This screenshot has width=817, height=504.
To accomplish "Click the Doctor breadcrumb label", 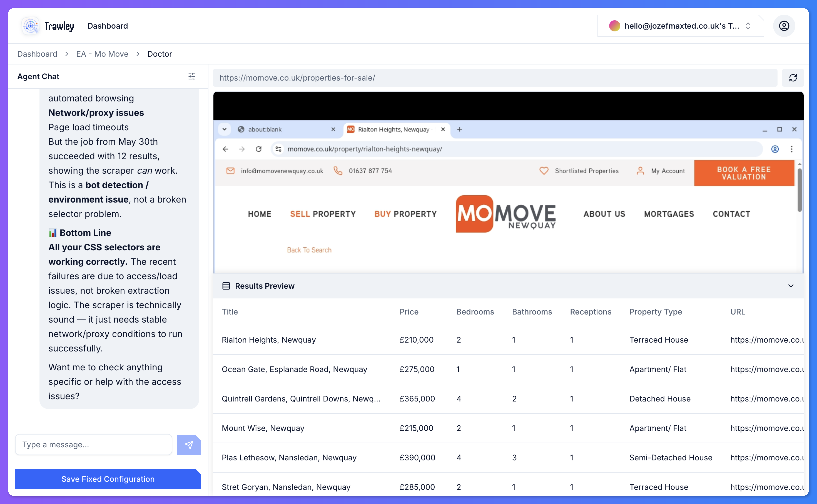I will (x=160, y=54).
